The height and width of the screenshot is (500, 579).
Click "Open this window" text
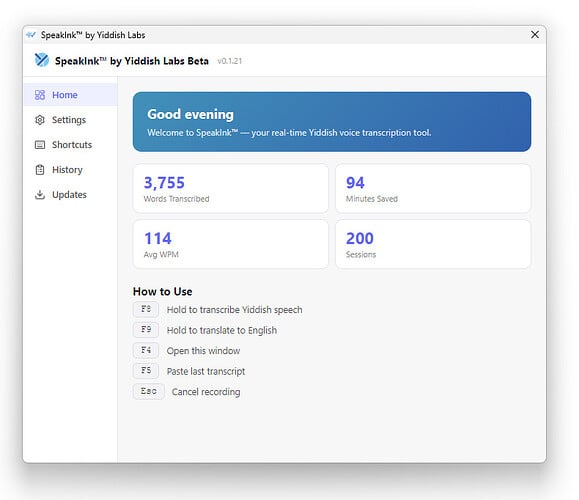pyautogui.click(x=203, y=351)
